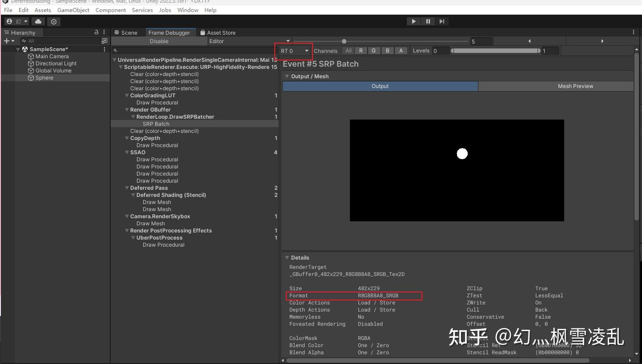Select the Global Volume cube icon
Viewport: 642px width, 364px height.
pyautogui.click(x=31, y=71)
